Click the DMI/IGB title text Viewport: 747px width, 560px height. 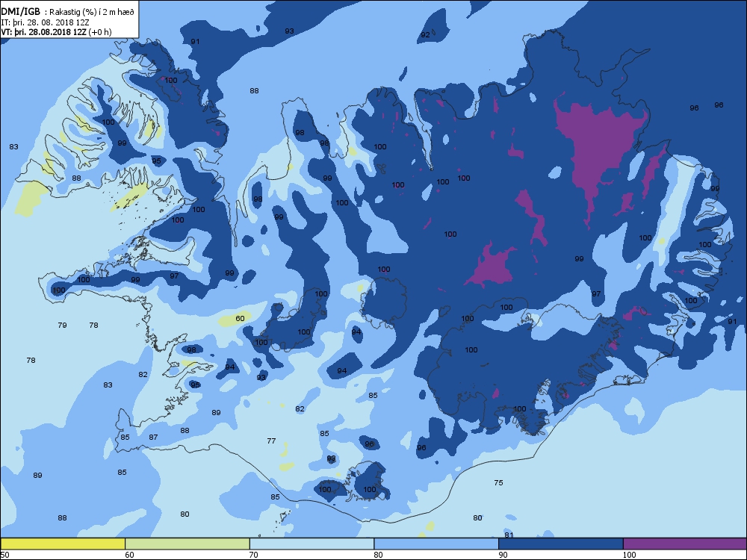coord(20,12)
